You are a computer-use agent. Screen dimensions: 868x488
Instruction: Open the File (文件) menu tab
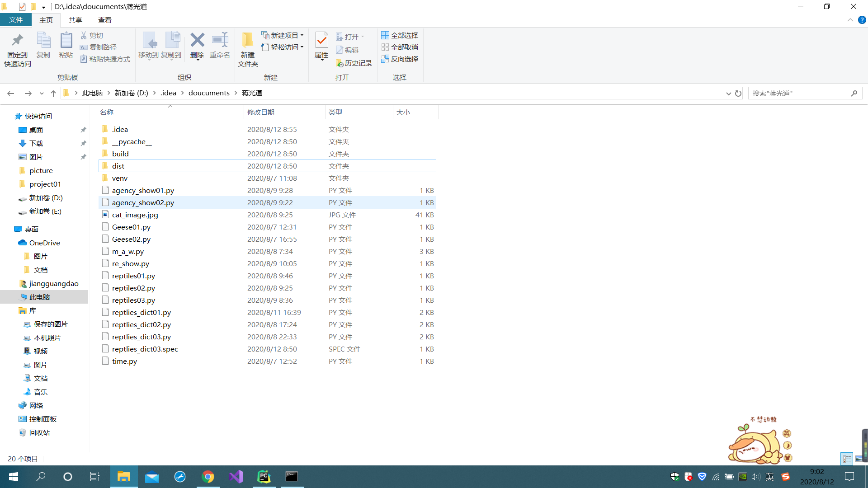coord(16,20)
